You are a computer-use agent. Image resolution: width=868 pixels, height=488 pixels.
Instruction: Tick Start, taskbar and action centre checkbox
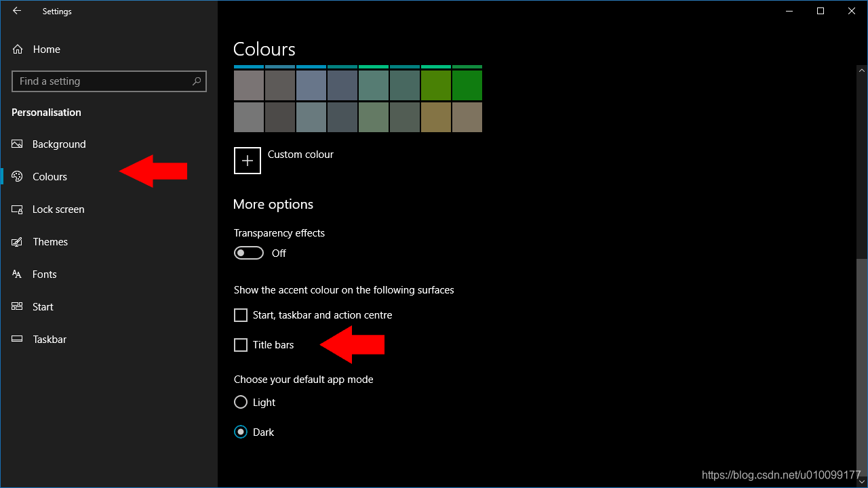click(241, 315)
